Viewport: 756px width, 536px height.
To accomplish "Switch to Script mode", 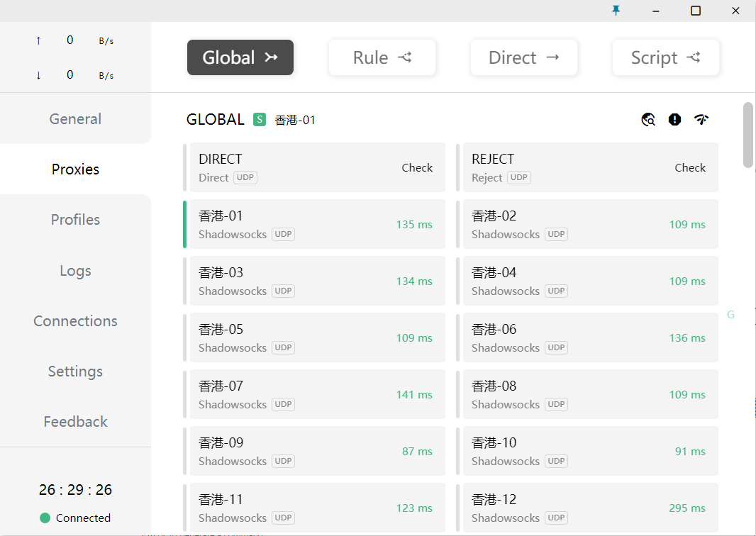I will pos(665,57).
